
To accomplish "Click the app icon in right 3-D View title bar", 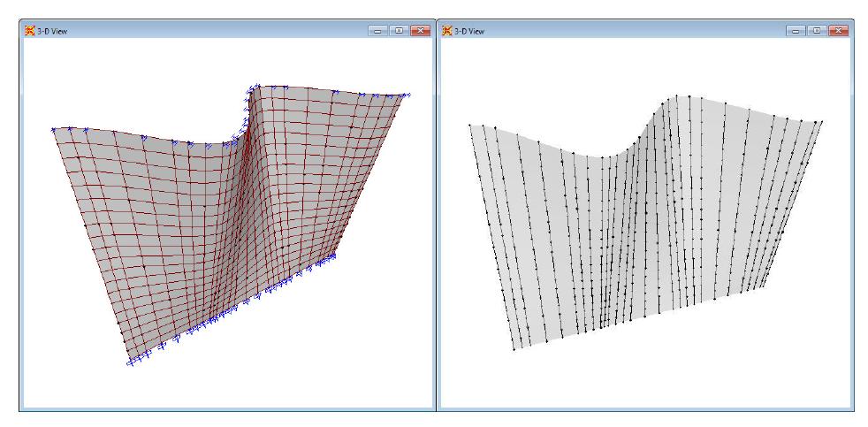I will [447, 31].
